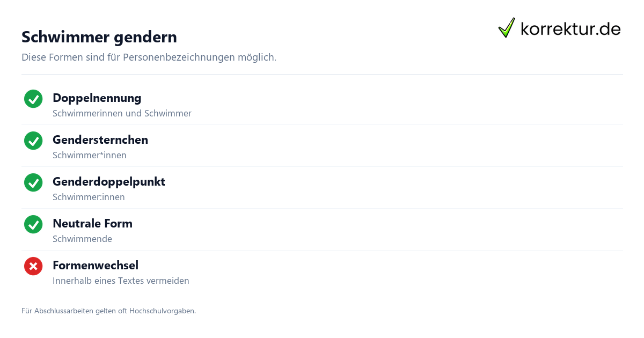The height and width of the screenshot is (338, 644).
Task: Select the Gendersternchen heading
Action: click(x=100, y=140)
